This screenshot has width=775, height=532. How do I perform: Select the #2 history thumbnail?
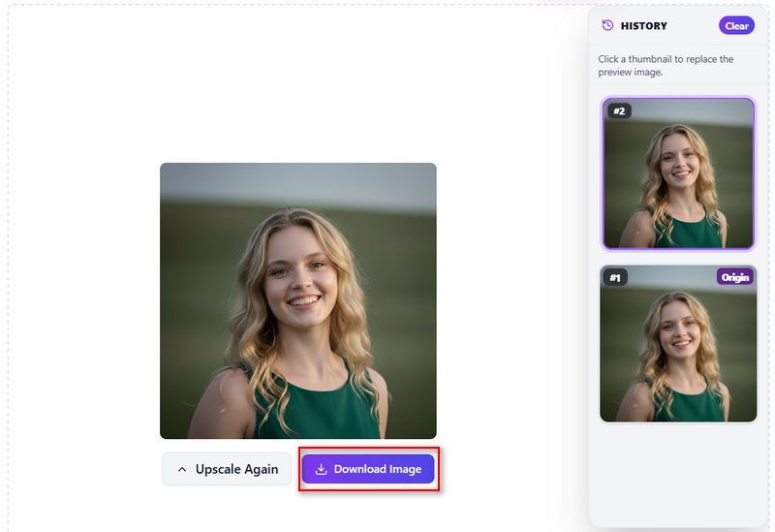click(678, 173)
